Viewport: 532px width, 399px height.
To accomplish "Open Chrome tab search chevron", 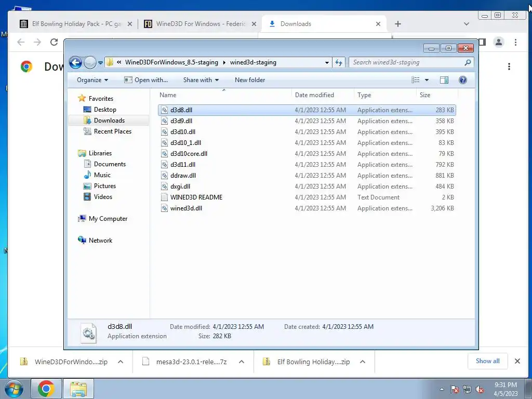I will click(467, 24).
